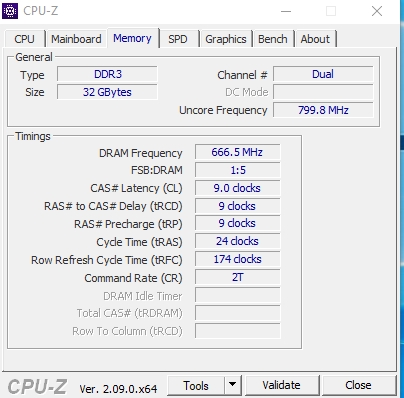This screenshot has height=398, width=404.
Task: Open the Graphics tab
Action: tap(226, 39)
